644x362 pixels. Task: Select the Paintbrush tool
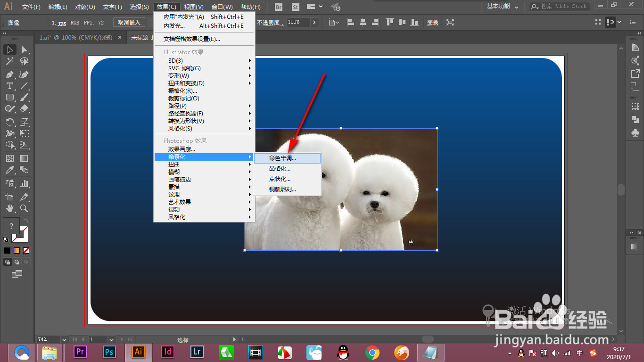[24, 98]
